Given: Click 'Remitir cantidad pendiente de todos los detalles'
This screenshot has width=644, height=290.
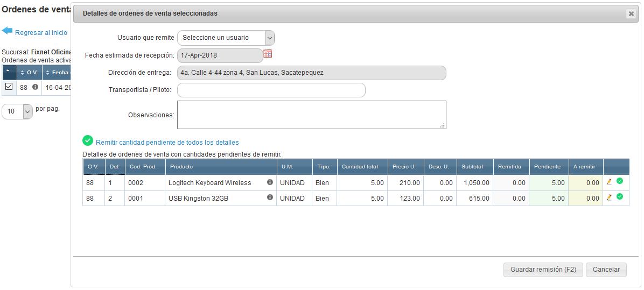Looking at the screenshot, I should pyautogui.click(x=167, y=143).
